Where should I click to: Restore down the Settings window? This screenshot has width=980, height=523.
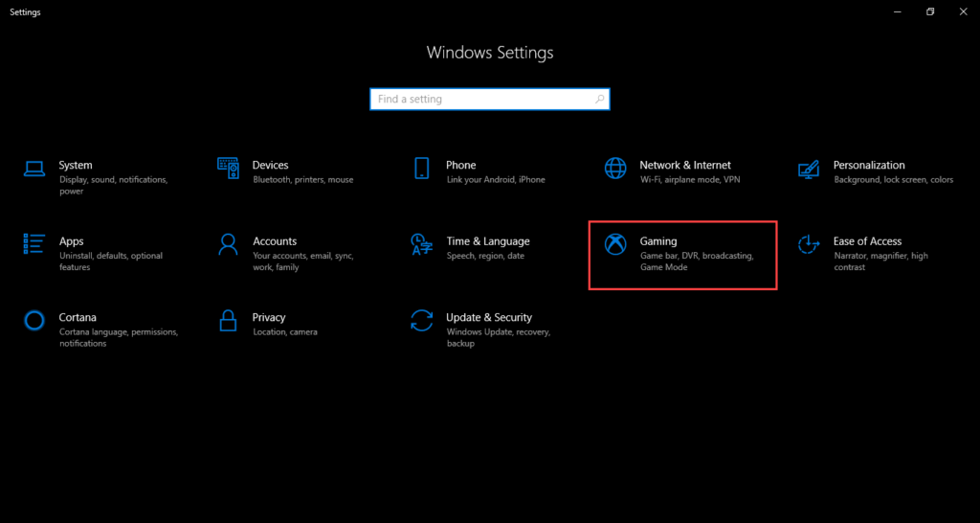point(930,11)
